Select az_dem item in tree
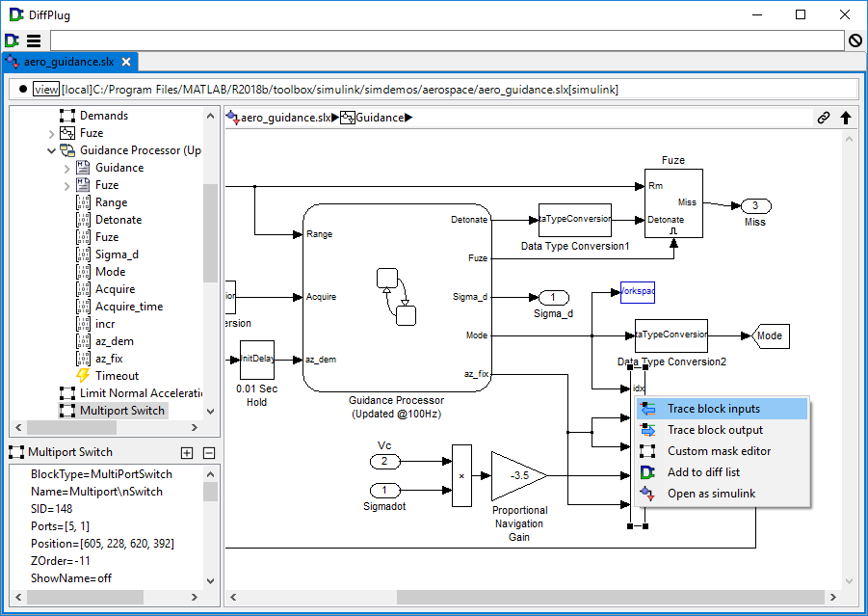 [x=114, y=341]
